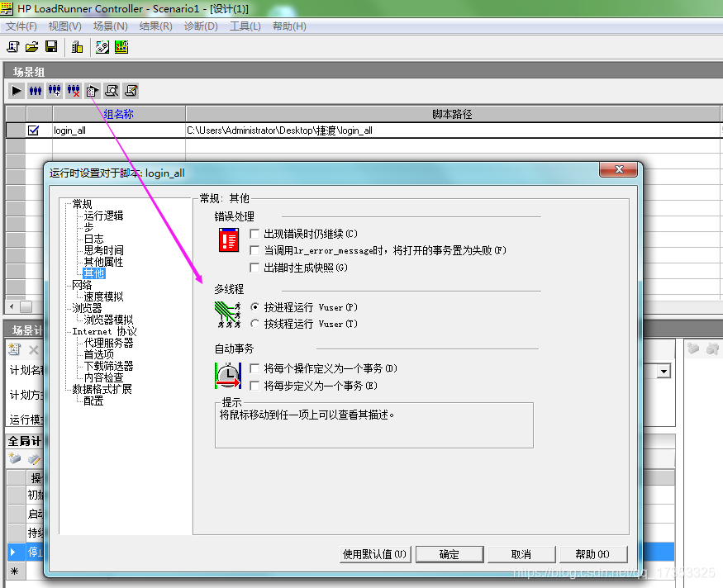This screenshot has height=588, width=723.
Task: Select the 常规 tree node
Action: (82, 204)
